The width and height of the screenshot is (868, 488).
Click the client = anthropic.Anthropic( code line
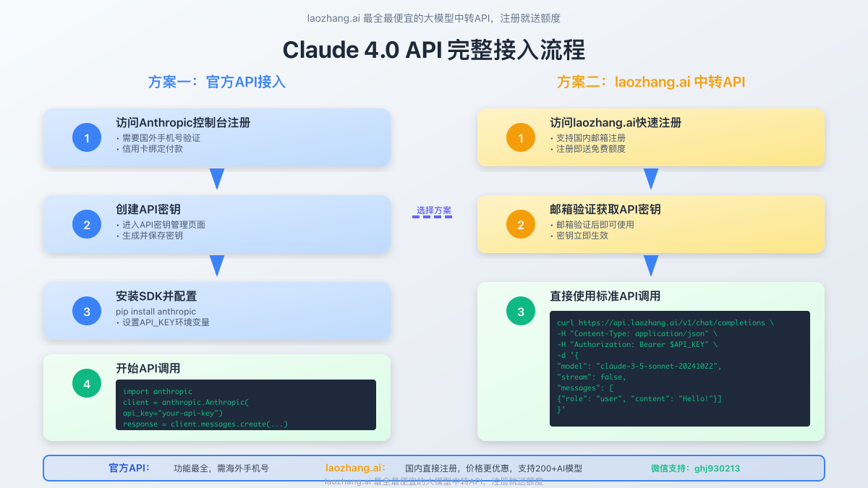(186, 402)
